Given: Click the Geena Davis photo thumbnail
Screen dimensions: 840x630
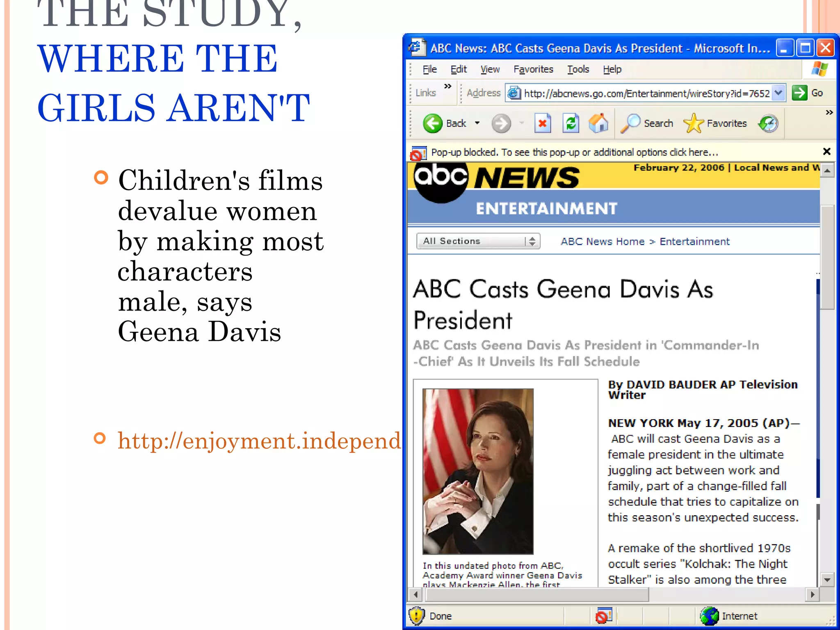Looking at the screenshot, I should click(478, 471).
